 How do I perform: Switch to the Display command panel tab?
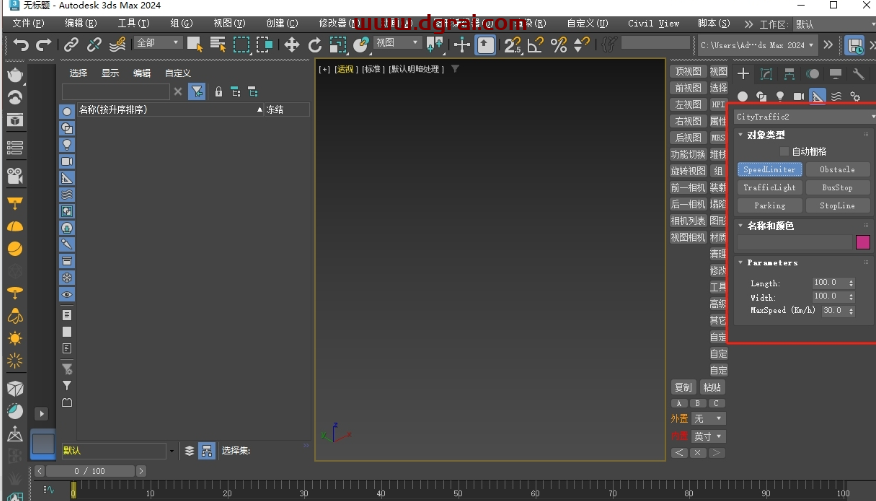click(835, 74)
